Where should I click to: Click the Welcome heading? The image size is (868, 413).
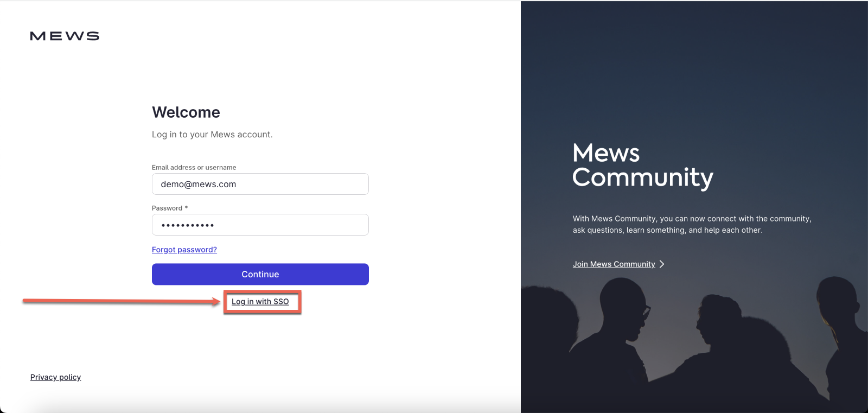click(186, 112)
